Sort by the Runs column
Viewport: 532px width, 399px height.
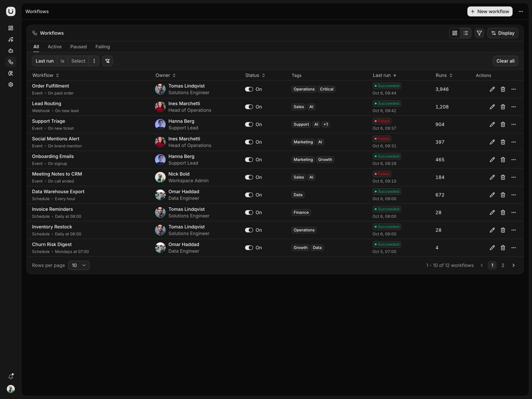(x=444, y=75)
